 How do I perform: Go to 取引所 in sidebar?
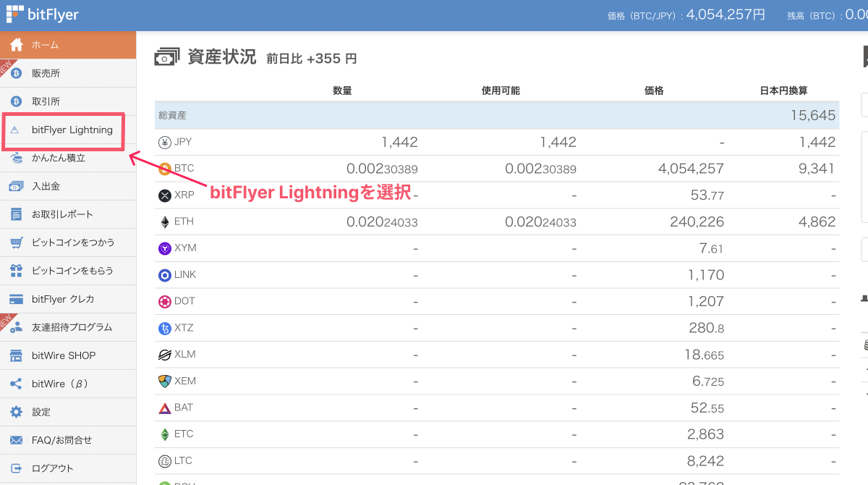(x=68, y=101)
